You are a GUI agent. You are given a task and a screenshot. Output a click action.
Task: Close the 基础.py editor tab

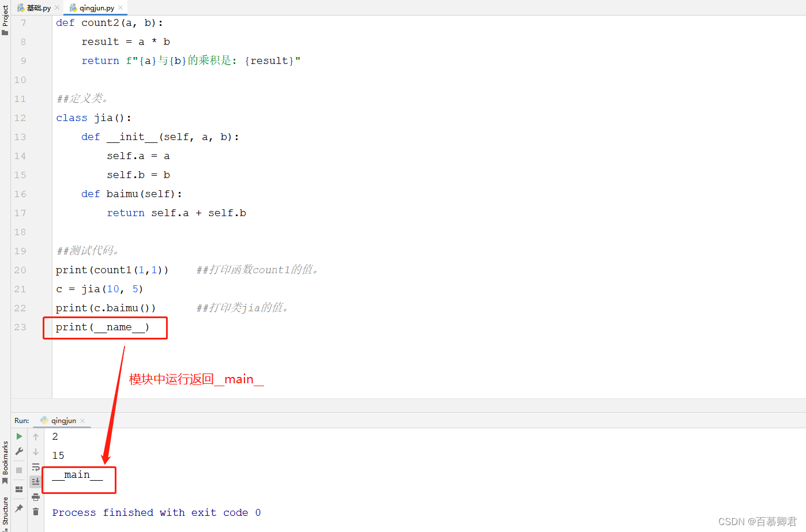(x=57, y=7)
